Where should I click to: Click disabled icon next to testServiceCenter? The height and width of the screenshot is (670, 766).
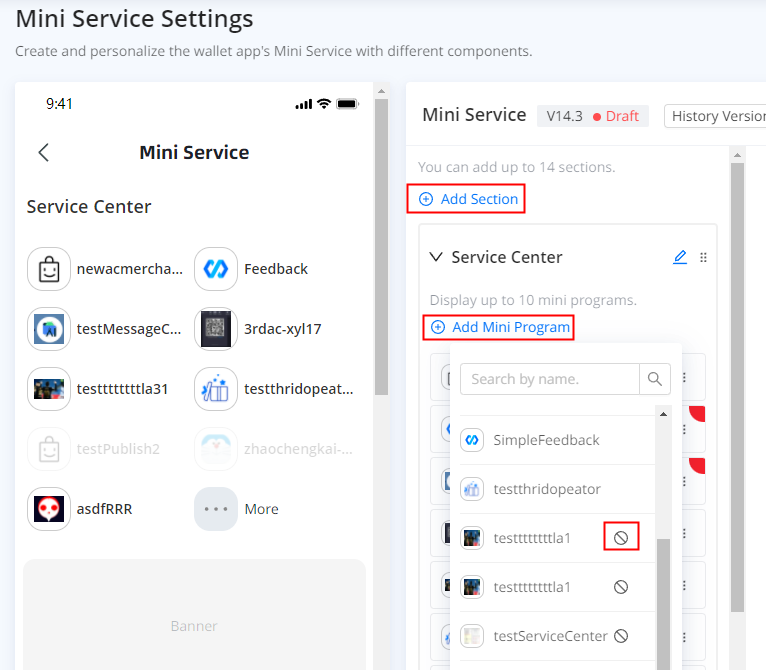(x=621, y=635)
